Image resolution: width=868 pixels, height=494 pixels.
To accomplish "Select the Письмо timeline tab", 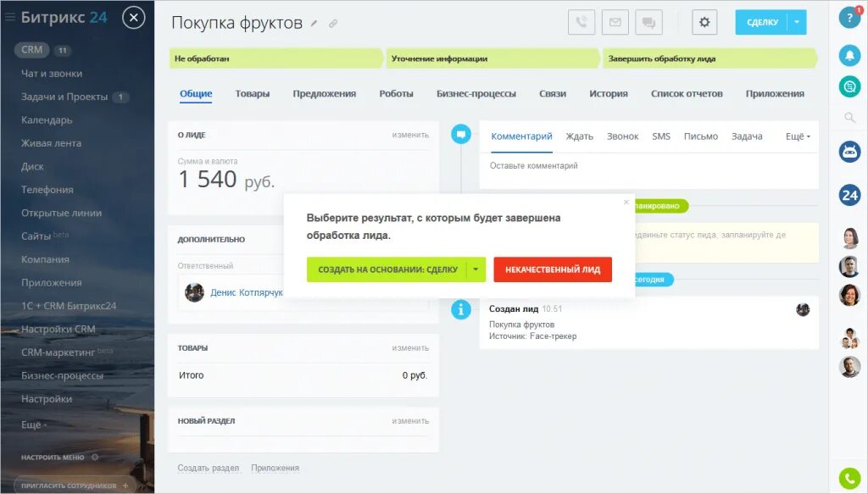I will tap(701, 136).
